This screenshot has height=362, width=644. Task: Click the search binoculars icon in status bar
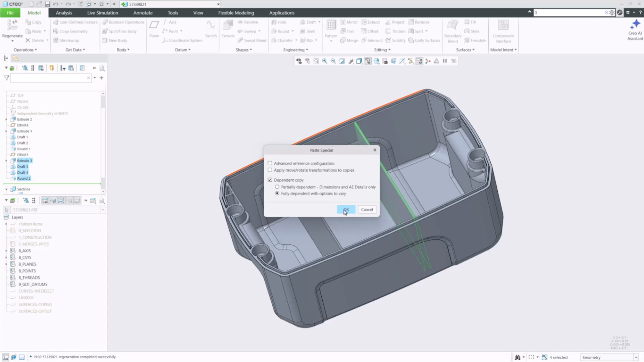click(x=518, y=357)
